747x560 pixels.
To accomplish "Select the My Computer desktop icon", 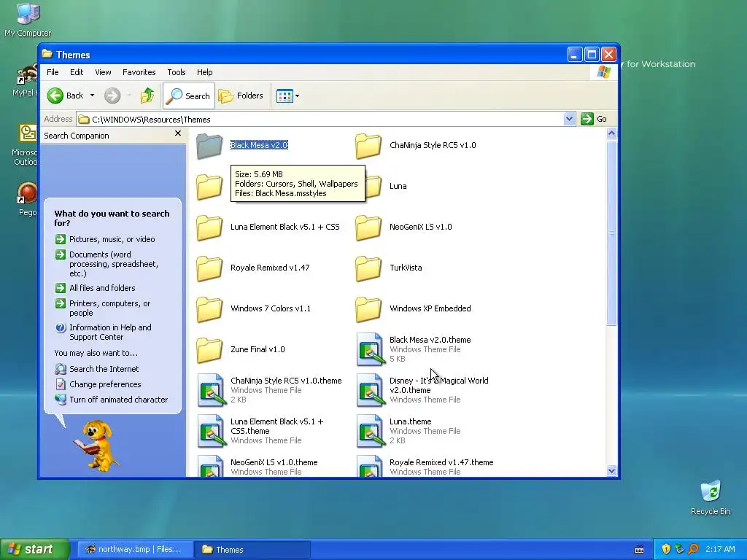I will tap(28, 20).
